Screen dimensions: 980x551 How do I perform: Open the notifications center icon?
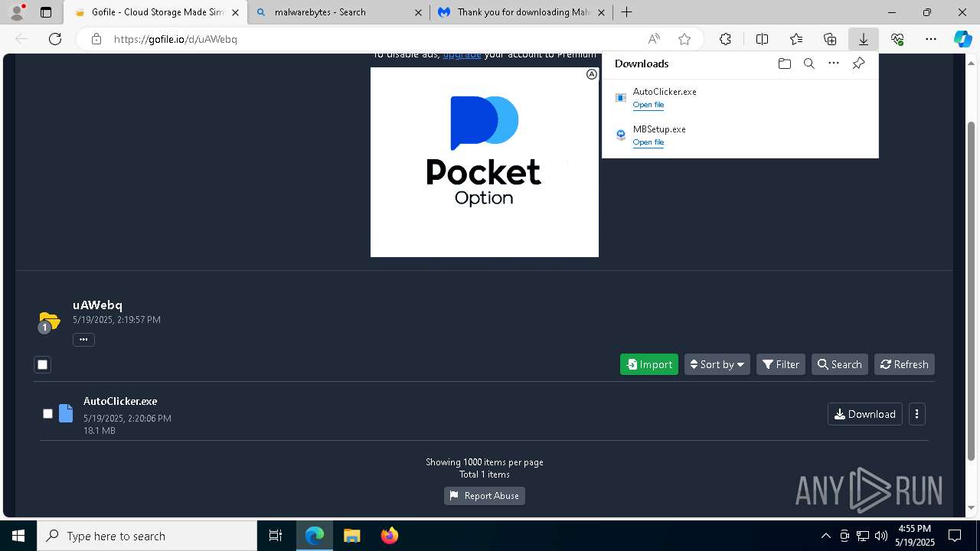[x=955, y=536]
